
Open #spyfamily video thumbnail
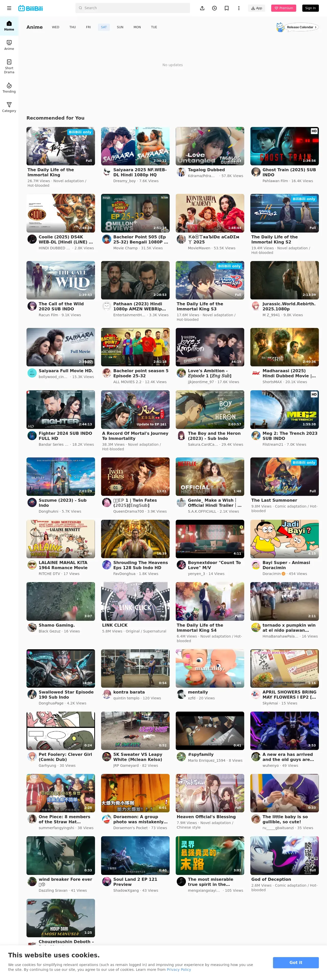210,730
